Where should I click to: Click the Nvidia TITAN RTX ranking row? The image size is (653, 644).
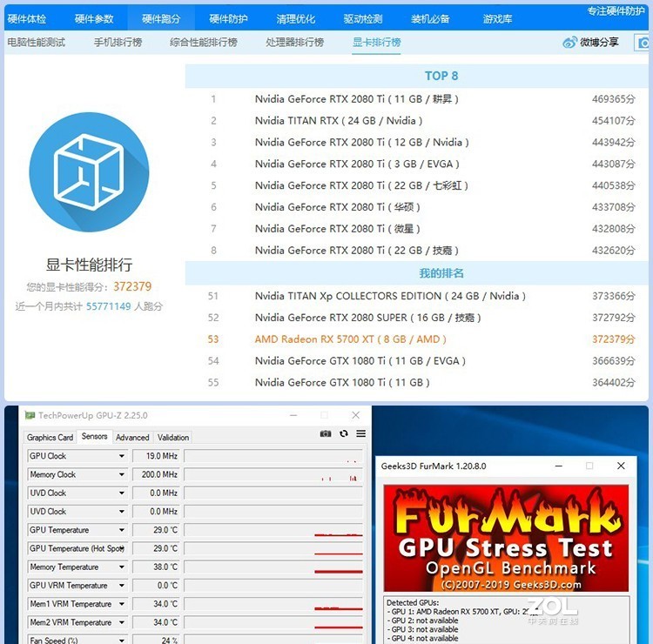(417, 121)
